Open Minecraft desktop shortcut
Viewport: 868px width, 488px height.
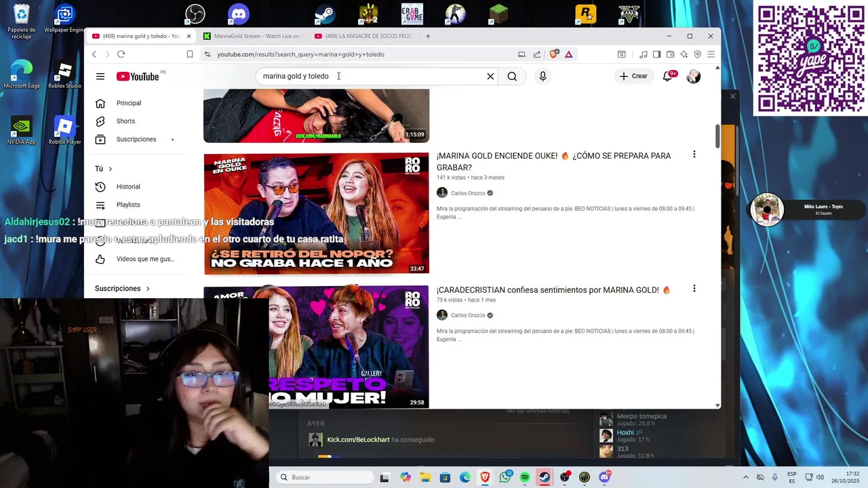click(499, 14)
